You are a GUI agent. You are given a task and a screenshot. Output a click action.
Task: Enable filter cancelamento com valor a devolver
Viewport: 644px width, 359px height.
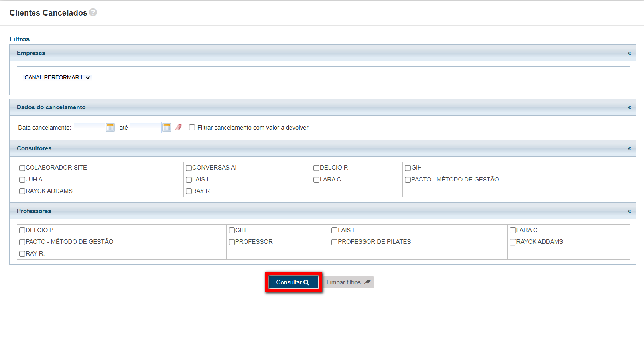192,128
